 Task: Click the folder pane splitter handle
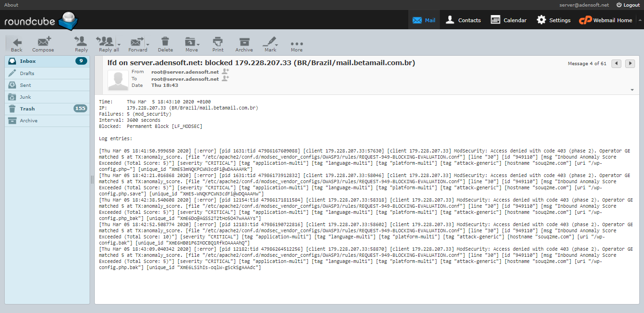[92, 179]
